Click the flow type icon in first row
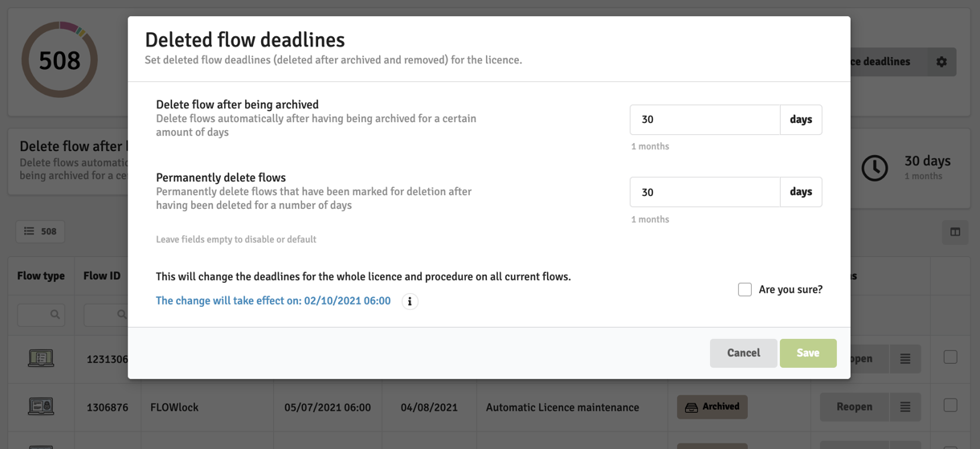This screenshot has width=980, height=449. point(41,358)
